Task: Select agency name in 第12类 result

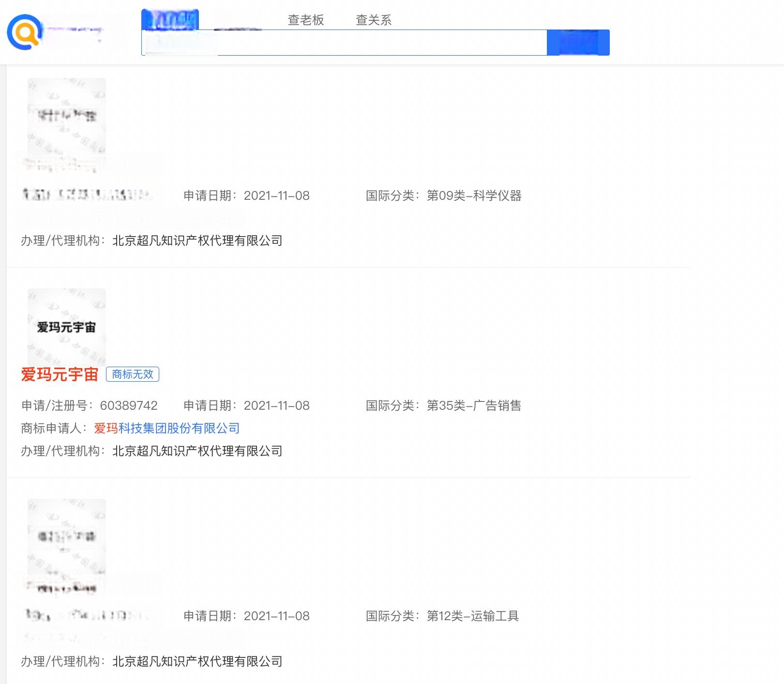Action: click(x=197, y=661)
